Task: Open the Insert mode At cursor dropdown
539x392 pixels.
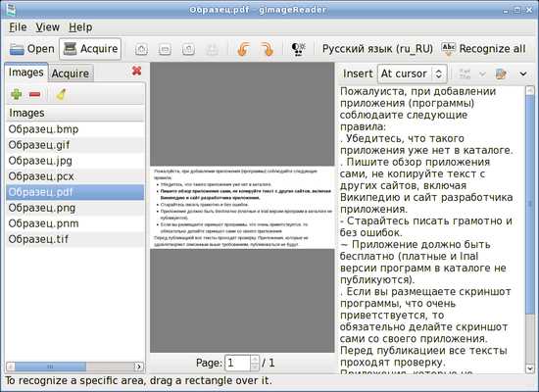Action: point(413,73)
